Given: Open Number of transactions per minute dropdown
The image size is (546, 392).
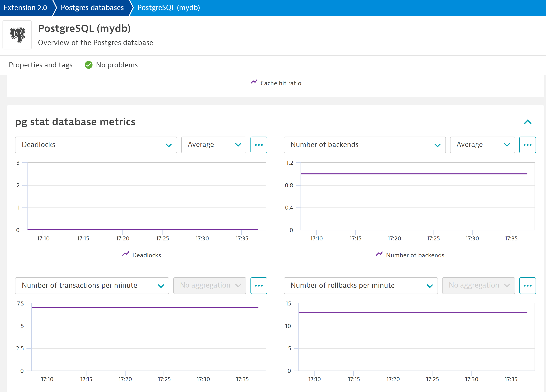Looking at the screenshot, I should click(92, 286).
